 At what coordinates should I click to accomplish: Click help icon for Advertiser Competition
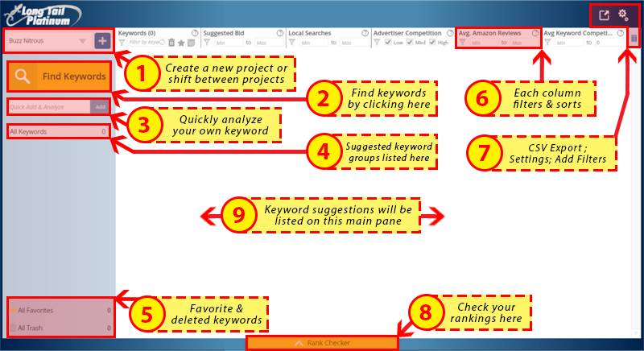pos(450,33)
